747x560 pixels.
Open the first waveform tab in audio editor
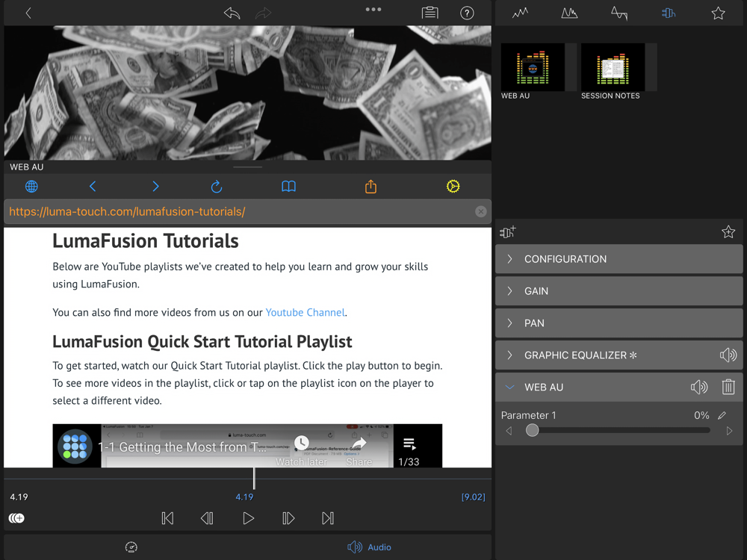(x=520, y=13)
